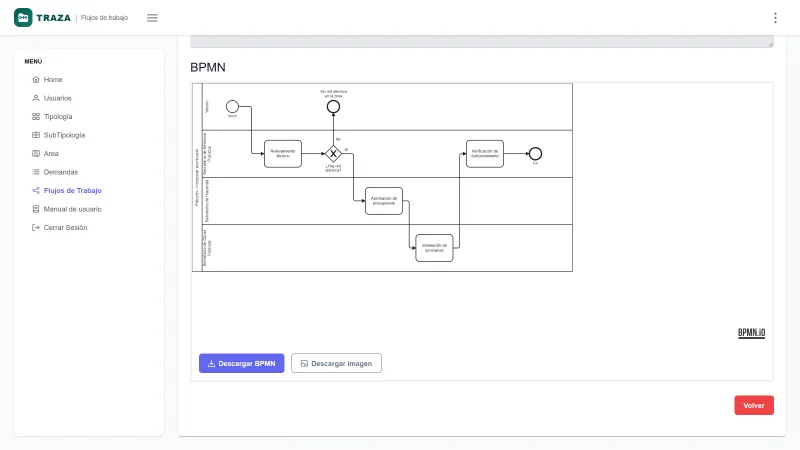
Task: Open Usuarios in the menu
Action: (58, 98)
